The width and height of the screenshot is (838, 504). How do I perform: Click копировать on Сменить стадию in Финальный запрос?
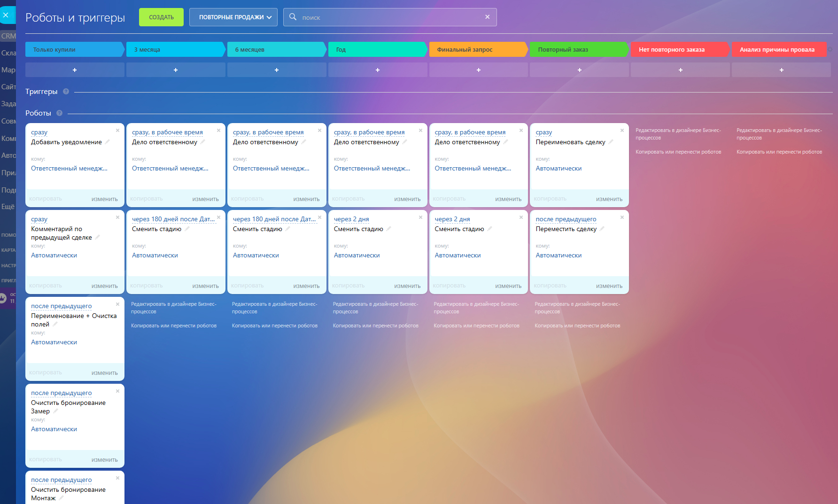click(449, 286)
